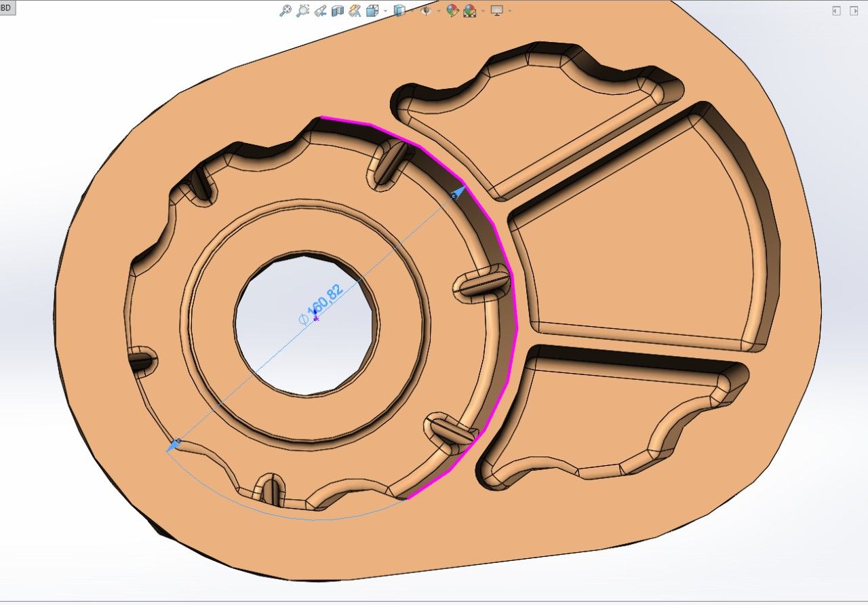
Task: Toggle the Hide/Show Items eye icon
Action: pos(426,11)
